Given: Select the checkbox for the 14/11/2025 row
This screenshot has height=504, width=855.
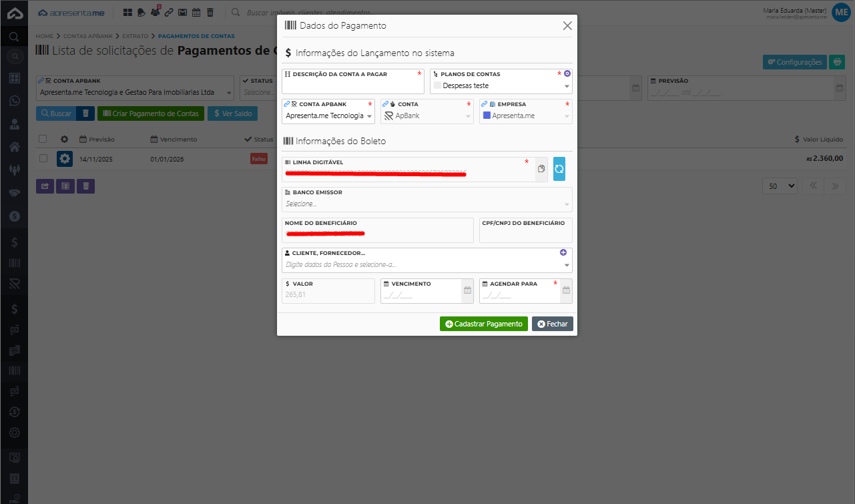Looking at the screenshot, I should click(x=43, y=159).
